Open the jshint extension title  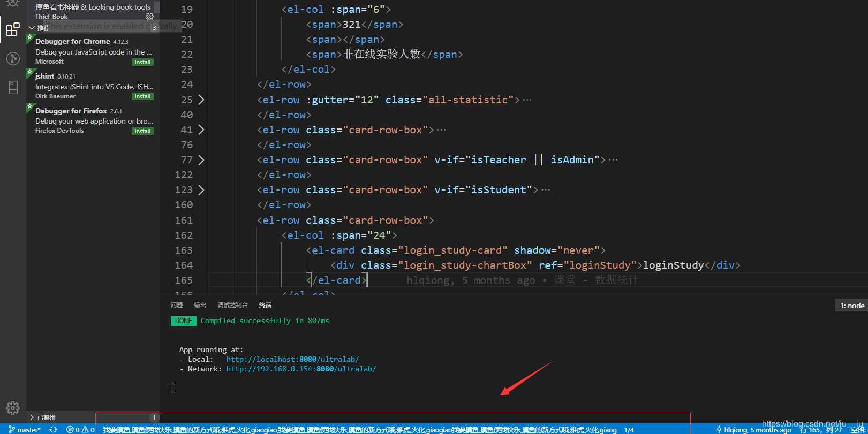(44, 76)
